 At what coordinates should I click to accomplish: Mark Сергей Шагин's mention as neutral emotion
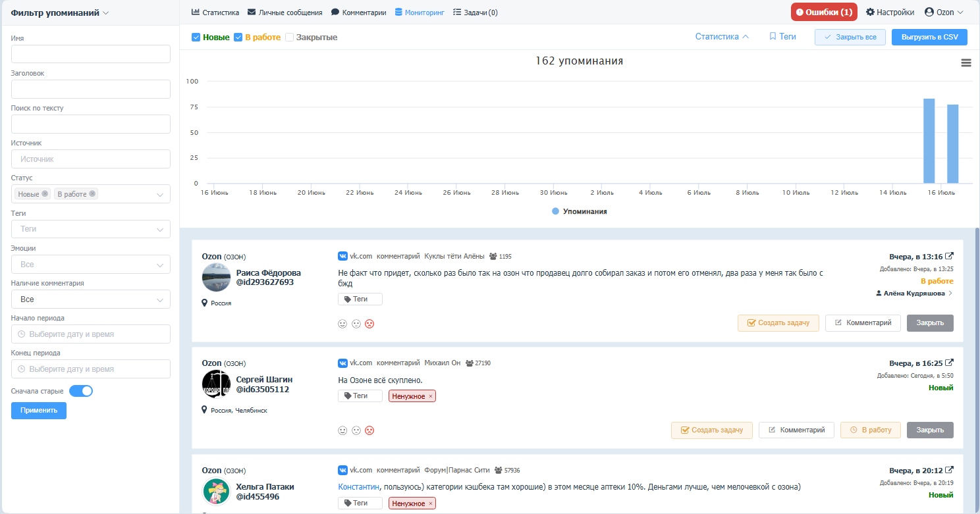tap(356, 430)
